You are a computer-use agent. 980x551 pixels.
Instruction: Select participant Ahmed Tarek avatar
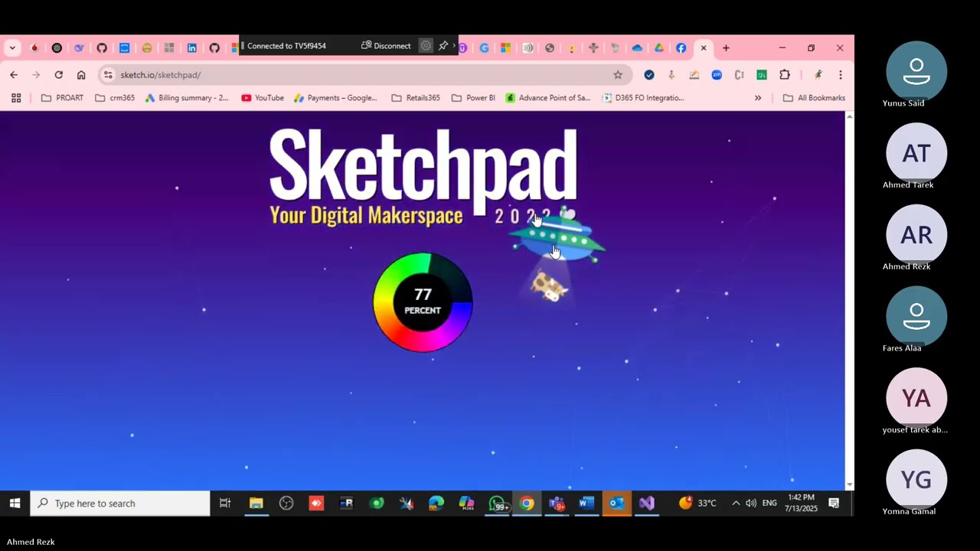pyautogui.click(x=916, y=153)
